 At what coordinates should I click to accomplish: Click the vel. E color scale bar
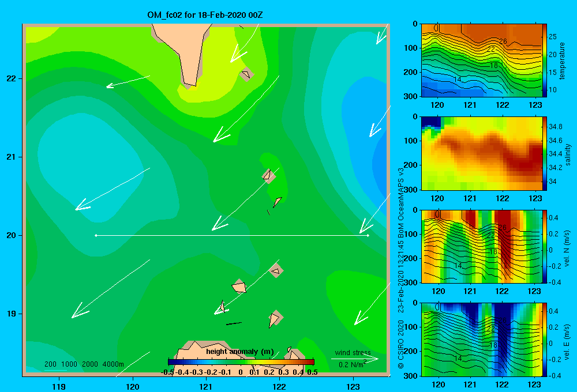pyautogui.click(x=545, y=340)
